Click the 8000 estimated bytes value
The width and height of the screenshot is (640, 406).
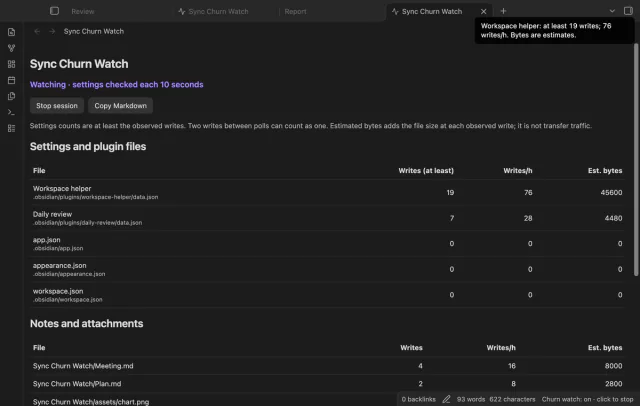point(613,366)
